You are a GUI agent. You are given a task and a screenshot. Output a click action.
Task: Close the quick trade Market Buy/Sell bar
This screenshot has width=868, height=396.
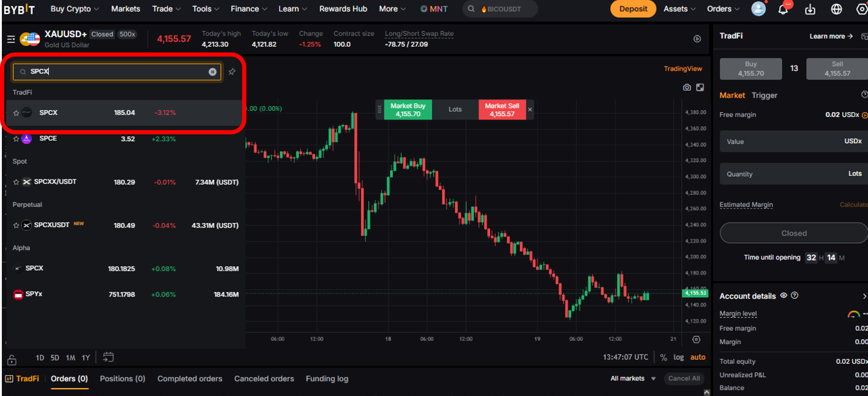(530, 109)
